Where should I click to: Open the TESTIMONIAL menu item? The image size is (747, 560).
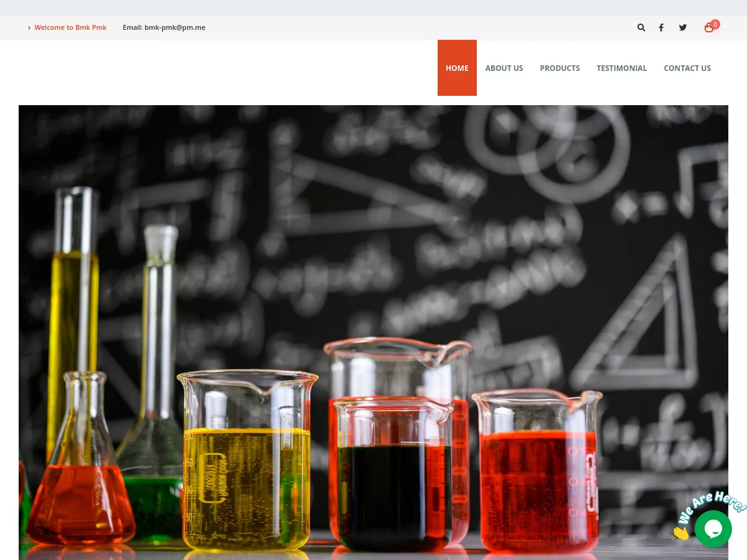point(622,68)
